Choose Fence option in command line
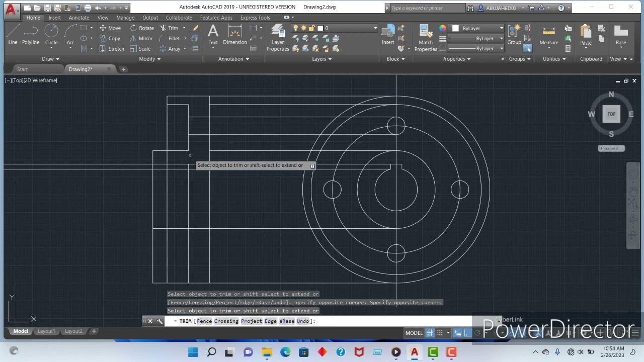The image size is (644, 362). (x=204, y=321)
